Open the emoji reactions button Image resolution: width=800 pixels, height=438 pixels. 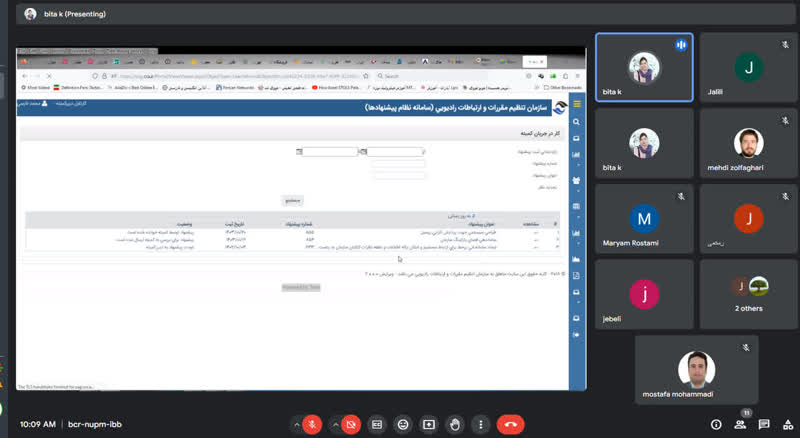click(x=403, y=424)
